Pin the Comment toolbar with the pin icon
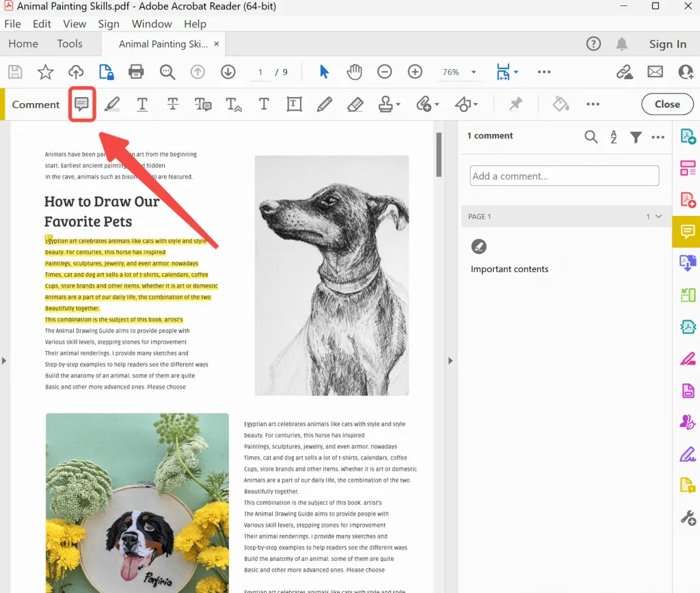 pos(515,104)
